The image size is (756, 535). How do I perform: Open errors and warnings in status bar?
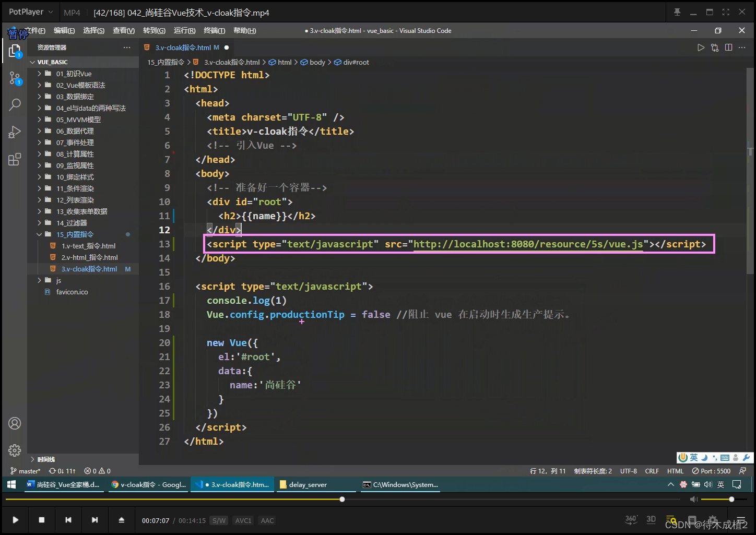click(98, 471)
